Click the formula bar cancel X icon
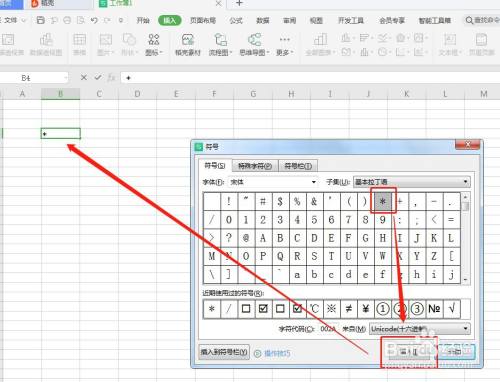This screenshot has height=382, width=500. [x=84, y=78]
